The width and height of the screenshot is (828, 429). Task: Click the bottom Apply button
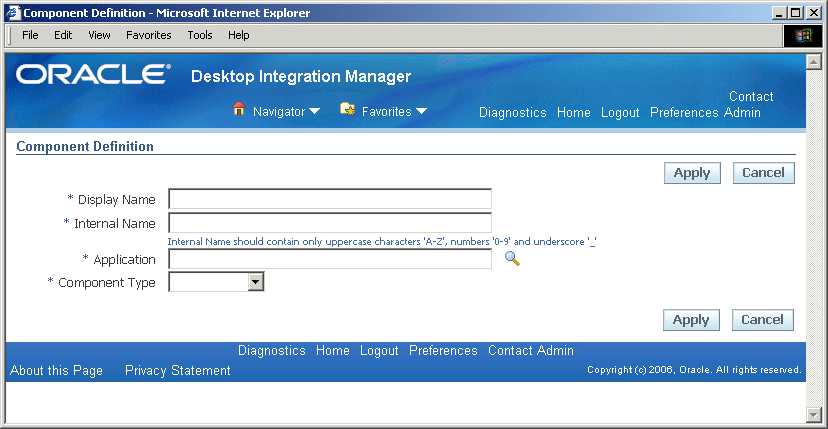(691, 320)
